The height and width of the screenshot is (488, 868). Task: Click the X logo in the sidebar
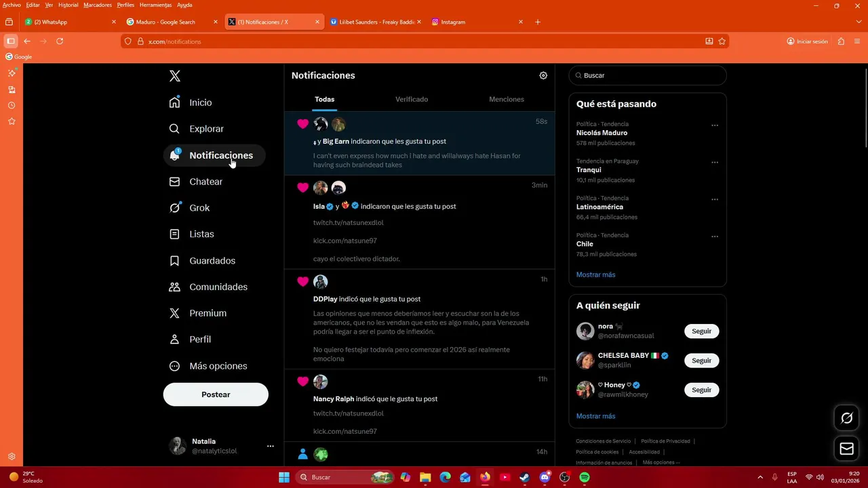(x=175, y=76)
